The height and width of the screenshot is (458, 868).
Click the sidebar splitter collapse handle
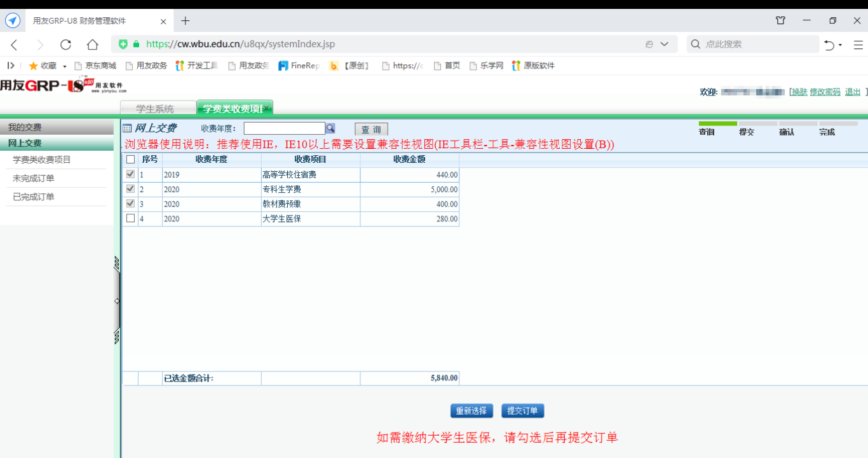(x=117, y=301)
